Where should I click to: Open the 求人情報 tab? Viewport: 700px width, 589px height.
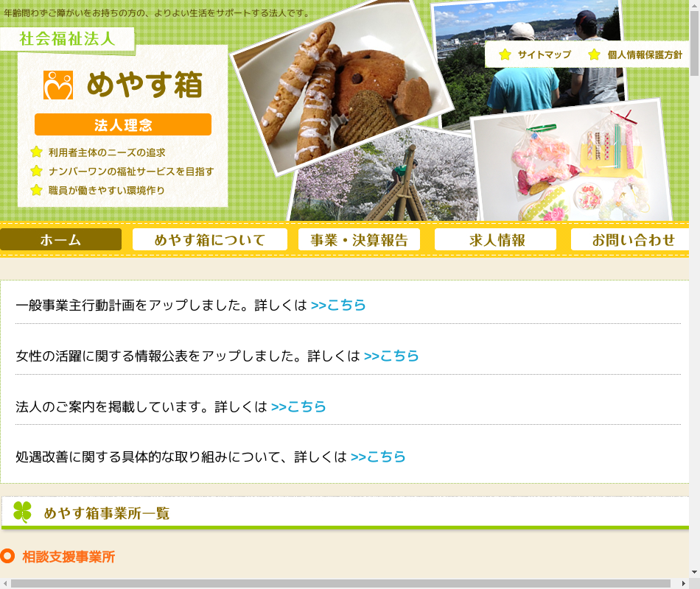pyautogui.click(x=496, y=239)
